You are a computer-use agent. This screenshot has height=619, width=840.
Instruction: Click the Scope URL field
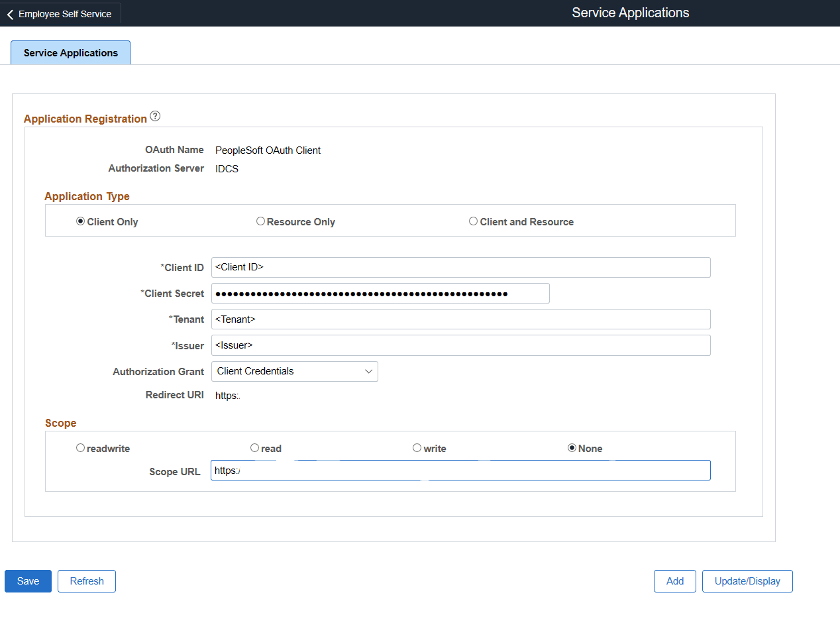click(x=460, y=471)
